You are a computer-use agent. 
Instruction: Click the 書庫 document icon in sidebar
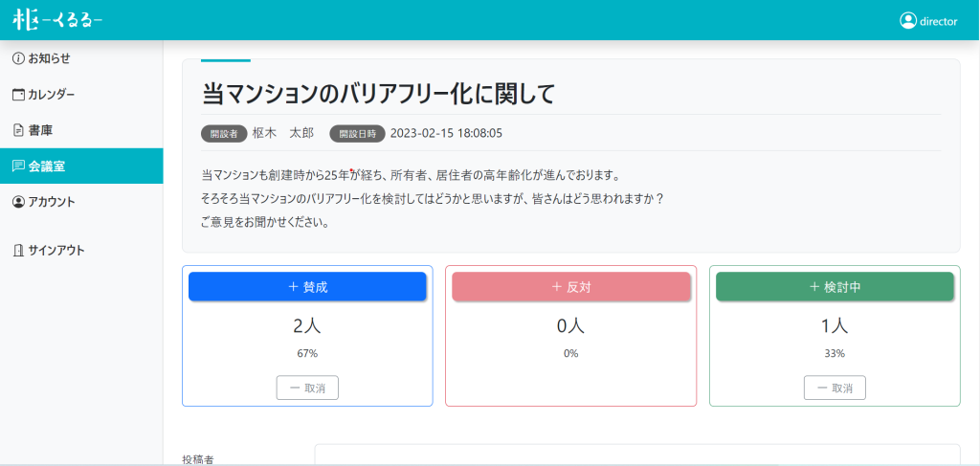click(x=19, y=130)
